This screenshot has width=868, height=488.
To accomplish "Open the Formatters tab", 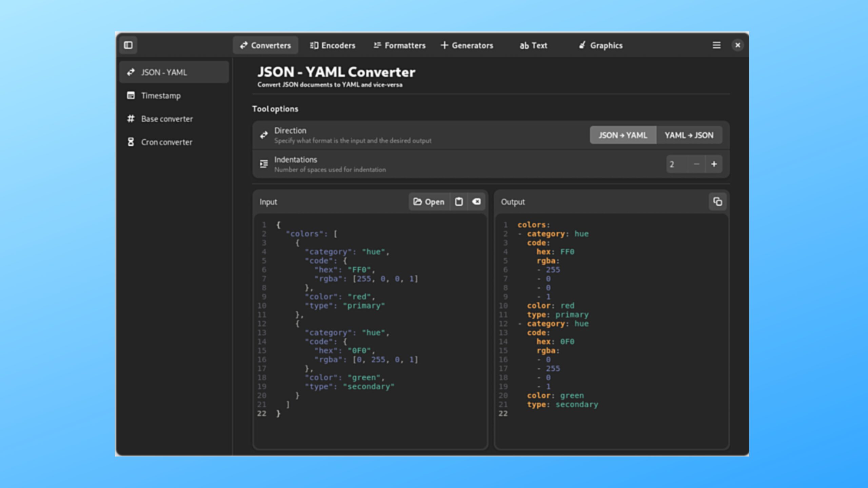I will pyautogui.click(x=399, y=45).
